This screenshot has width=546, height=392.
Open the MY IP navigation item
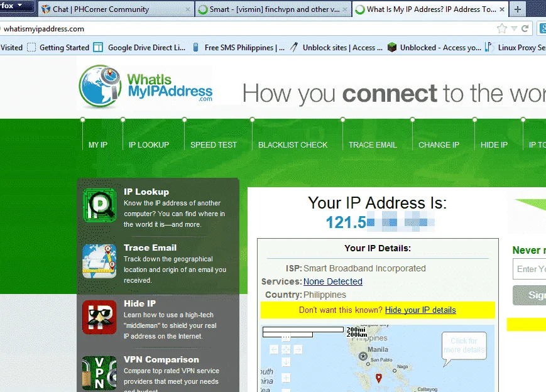(x=98, y=145)
